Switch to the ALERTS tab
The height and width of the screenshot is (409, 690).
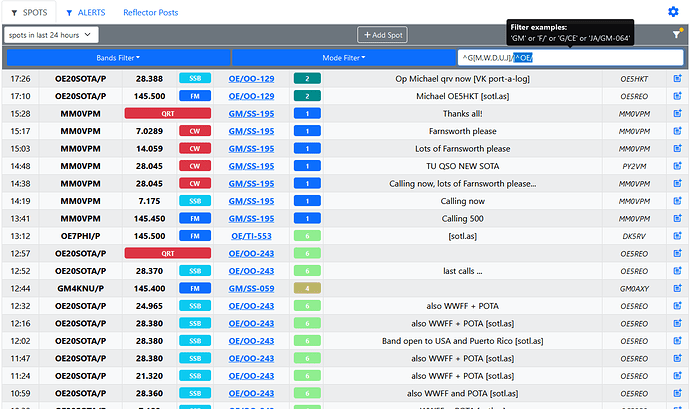pyautogui.click(x=86, y=12)
